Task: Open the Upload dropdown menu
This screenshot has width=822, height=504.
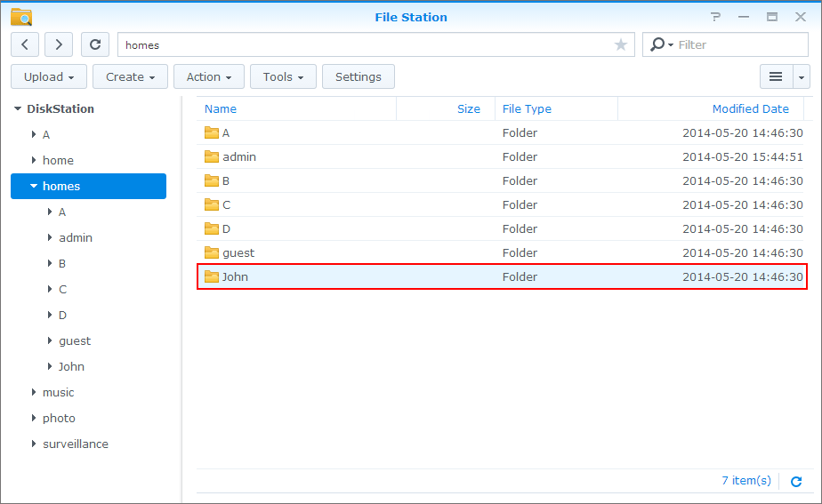Action: tap(49, 77)
